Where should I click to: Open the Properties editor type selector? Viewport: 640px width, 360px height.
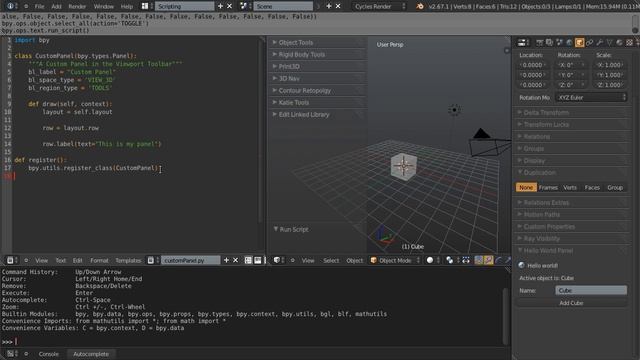coord(523,42)
